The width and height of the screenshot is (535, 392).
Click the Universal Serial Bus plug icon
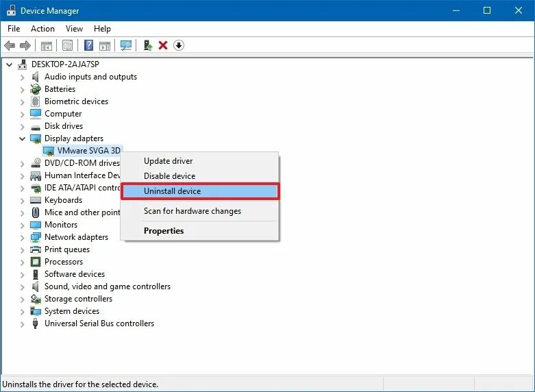[35, 323]
